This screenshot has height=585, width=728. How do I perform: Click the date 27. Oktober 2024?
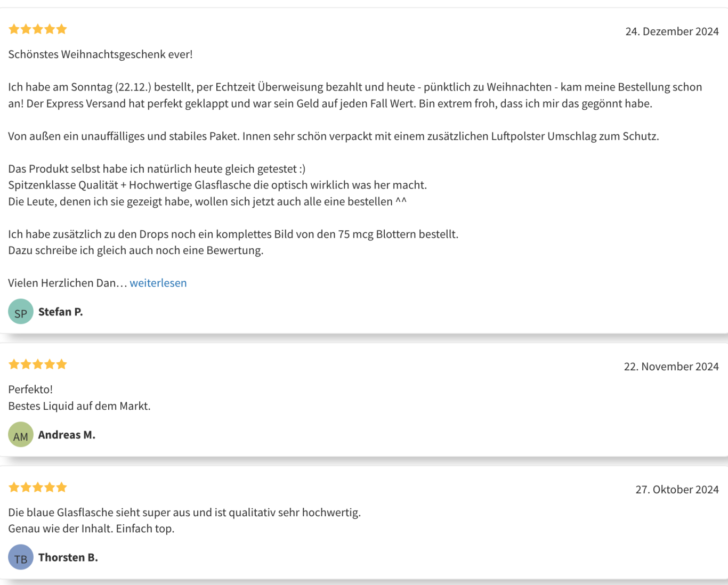[x=677, y=490]
